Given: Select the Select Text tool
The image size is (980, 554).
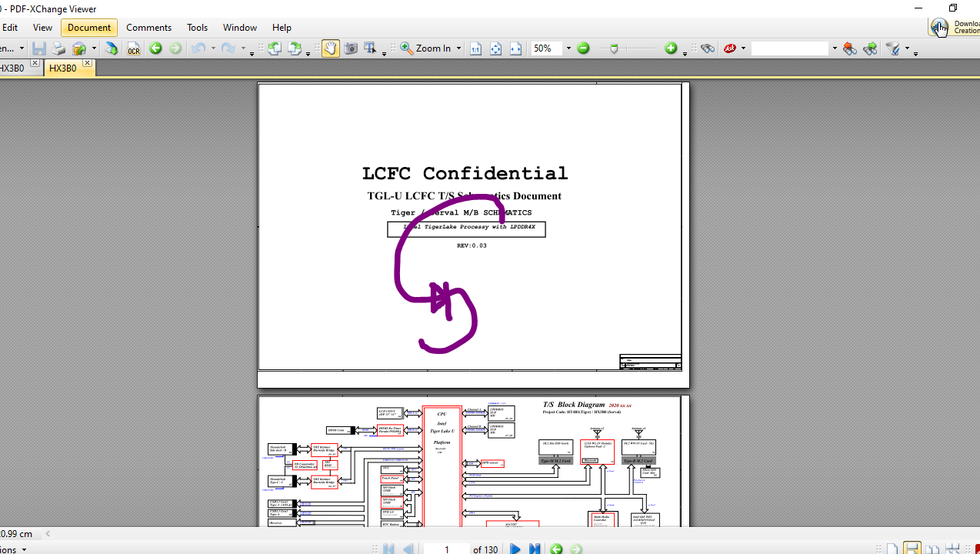Looking at the screenshot, I should 371,48.
